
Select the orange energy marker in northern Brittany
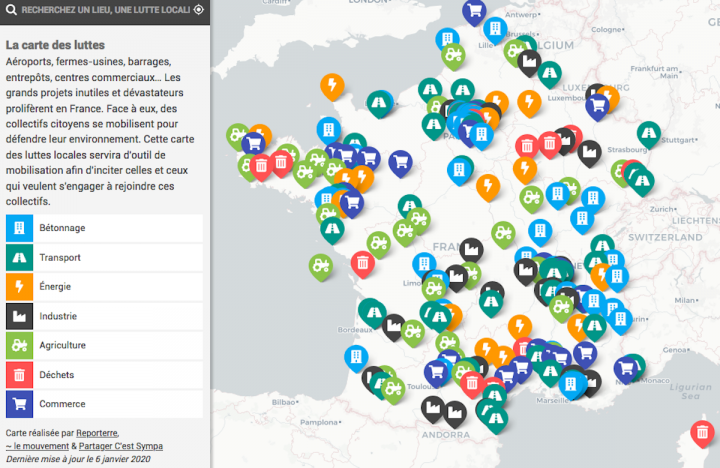(332, 86)
